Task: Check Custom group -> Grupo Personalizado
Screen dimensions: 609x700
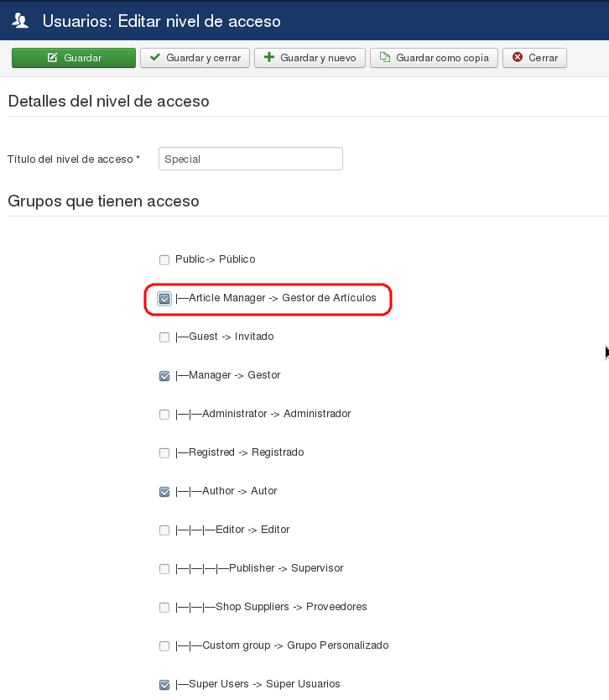Action: point(164,646)
